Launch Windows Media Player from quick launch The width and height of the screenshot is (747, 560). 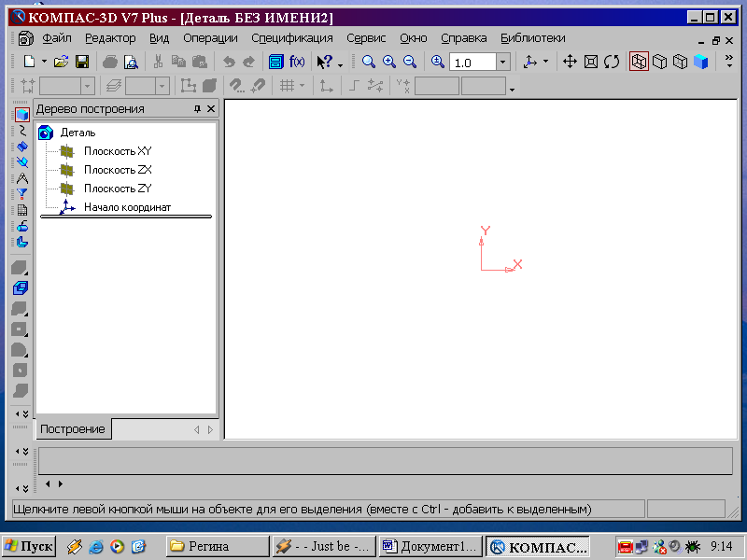[118, 546]
